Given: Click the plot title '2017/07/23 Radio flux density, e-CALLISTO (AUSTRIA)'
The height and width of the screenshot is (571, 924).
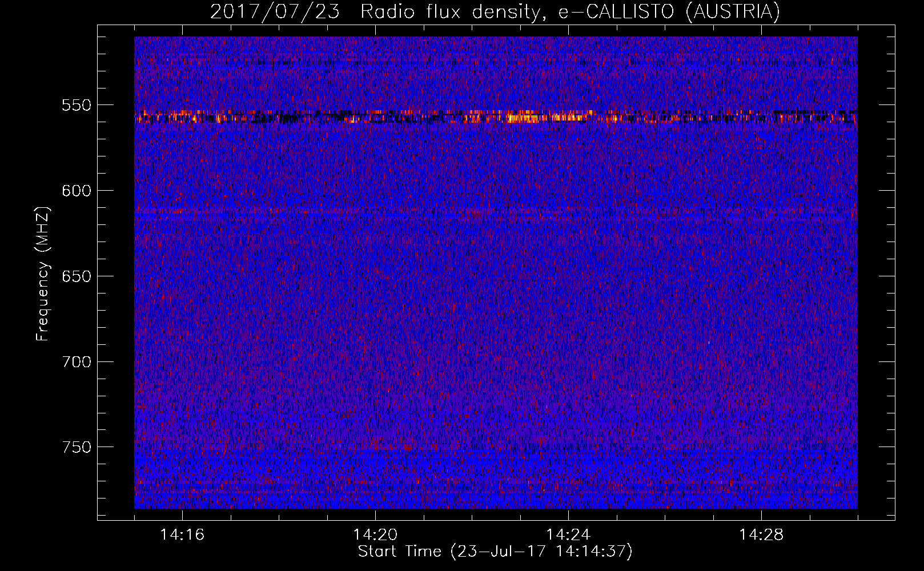Looking at the screenshot, I should coord(495,11).
